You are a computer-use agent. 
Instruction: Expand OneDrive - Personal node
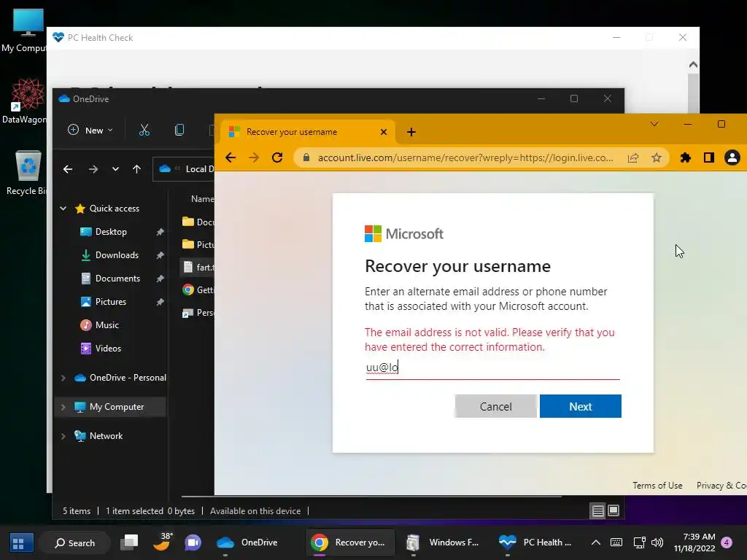point(63,378)
